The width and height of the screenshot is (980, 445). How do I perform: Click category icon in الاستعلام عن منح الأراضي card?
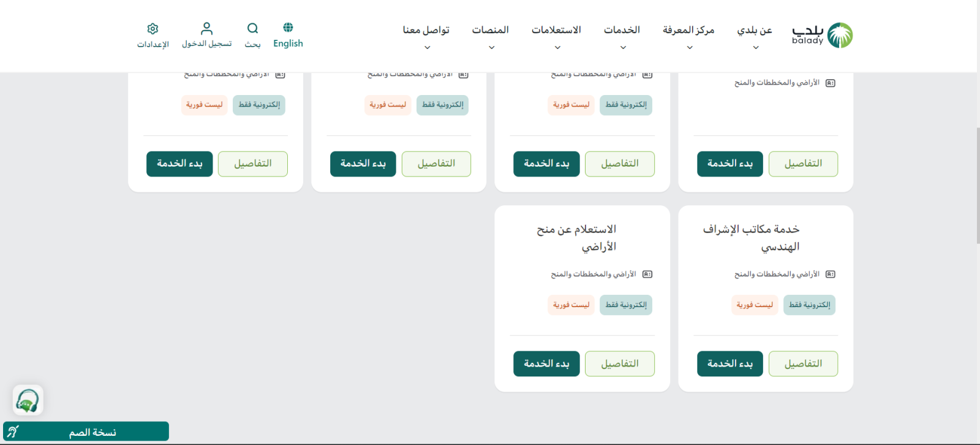click(647, 275)
